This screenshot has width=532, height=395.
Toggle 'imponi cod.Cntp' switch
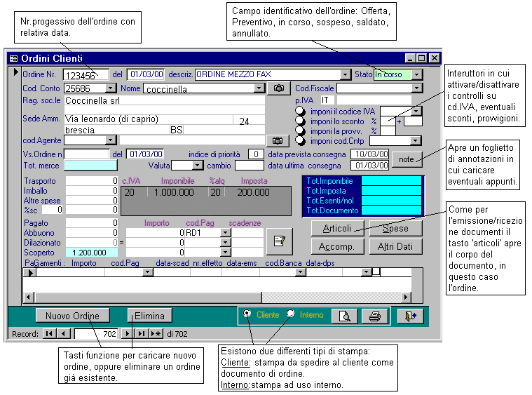[x=300, y=140]
